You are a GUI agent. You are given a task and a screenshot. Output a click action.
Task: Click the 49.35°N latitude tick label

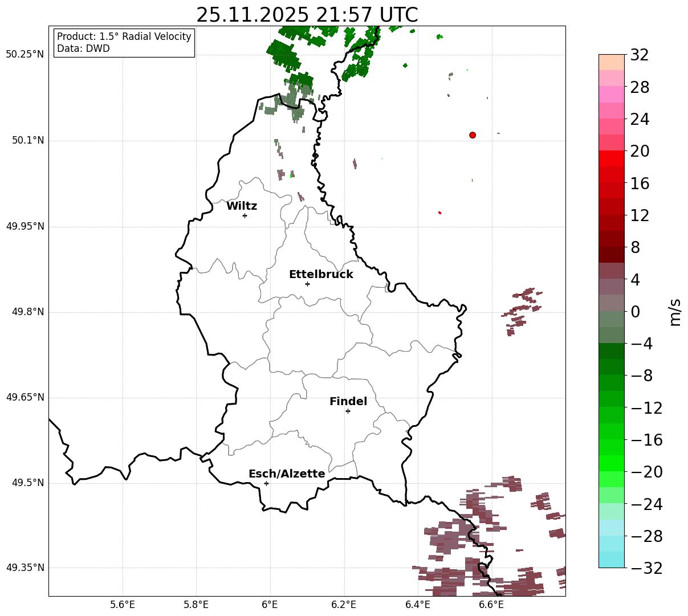pyautogui.click(x=25, y=568)
